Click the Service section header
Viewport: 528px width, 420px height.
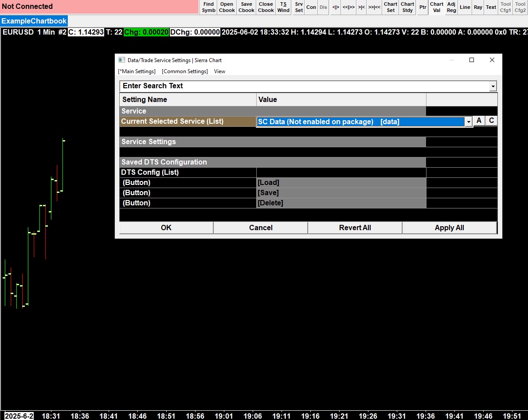(x=273, y=111)
